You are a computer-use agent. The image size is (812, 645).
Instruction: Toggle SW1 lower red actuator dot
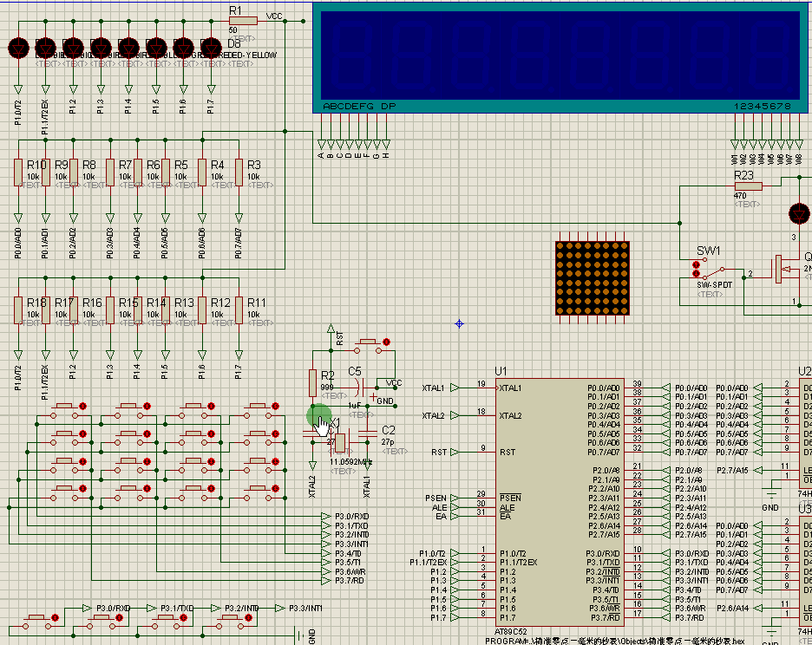696,273
